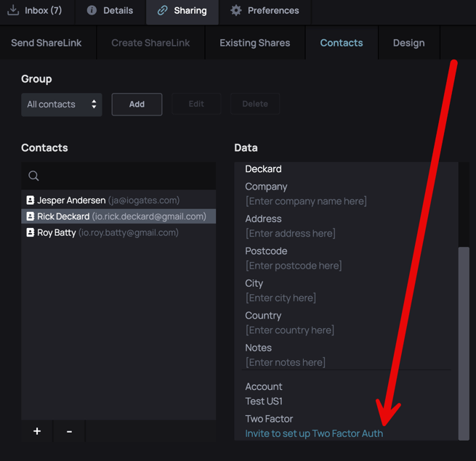Click the Enter city here field

coord(281,298)
